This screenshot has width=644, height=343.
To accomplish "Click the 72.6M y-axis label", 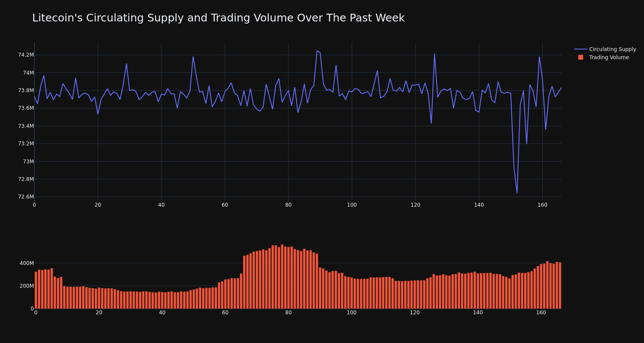I will (x=26, y=197).
